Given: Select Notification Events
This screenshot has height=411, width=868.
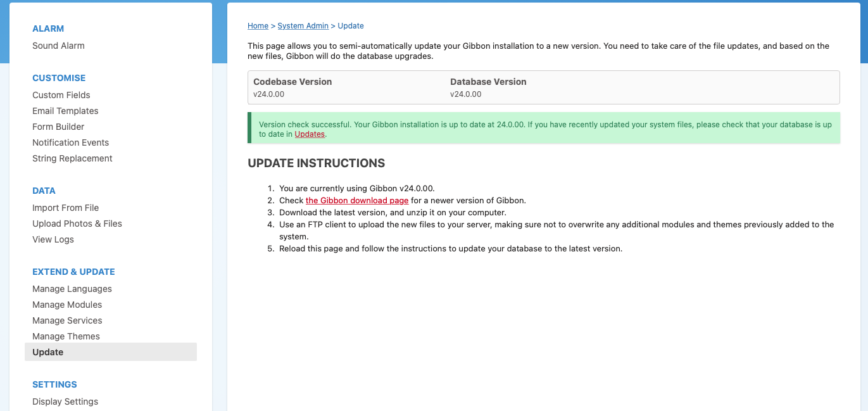Looking at the screenshot, I should [x=70, y=142].
